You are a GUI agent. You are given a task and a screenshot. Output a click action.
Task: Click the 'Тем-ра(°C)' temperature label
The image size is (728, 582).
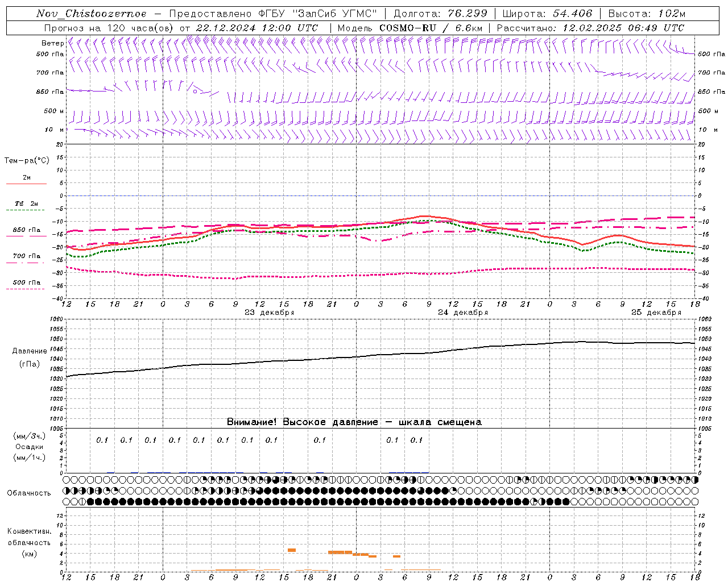click(x=27, y=161)
